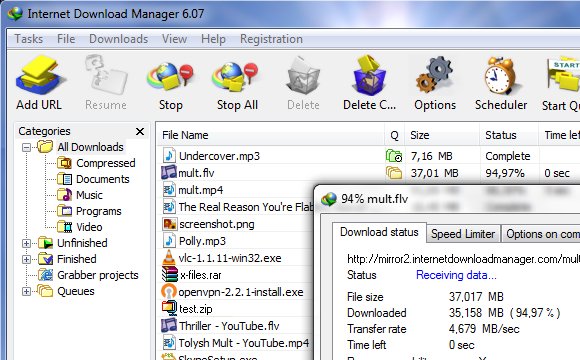The width and height of the screenshot is (580, 360).
Task: Click the queue icon in Undercover.mp3 row
Action: (394, 156)
